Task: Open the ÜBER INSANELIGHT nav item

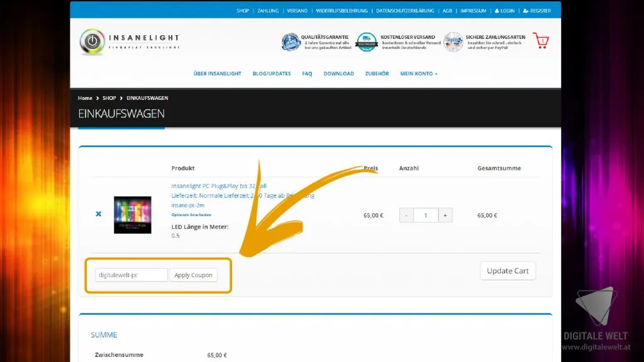Action: pos(217,74)
